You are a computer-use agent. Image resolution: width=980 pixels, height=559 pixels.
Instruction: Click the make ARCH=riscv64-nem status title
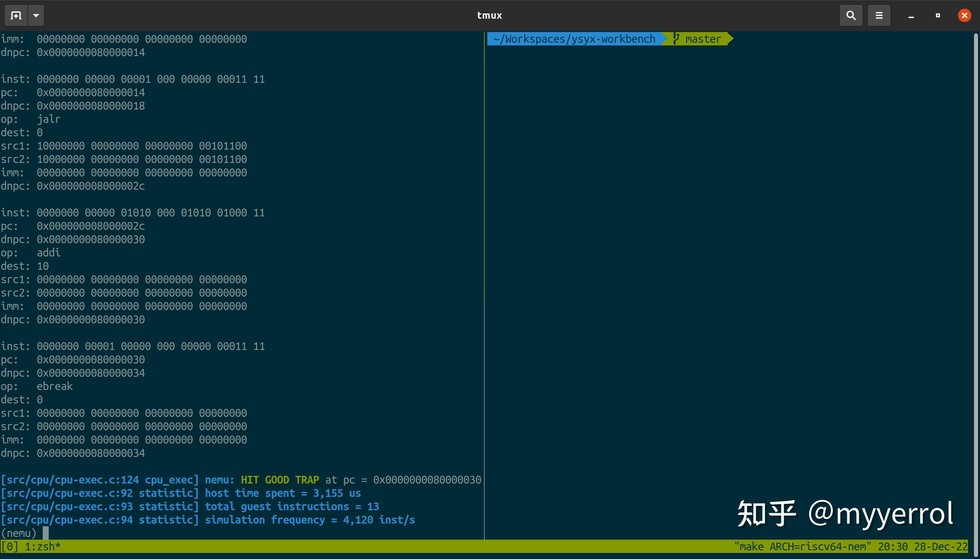(x=802, y=546)
